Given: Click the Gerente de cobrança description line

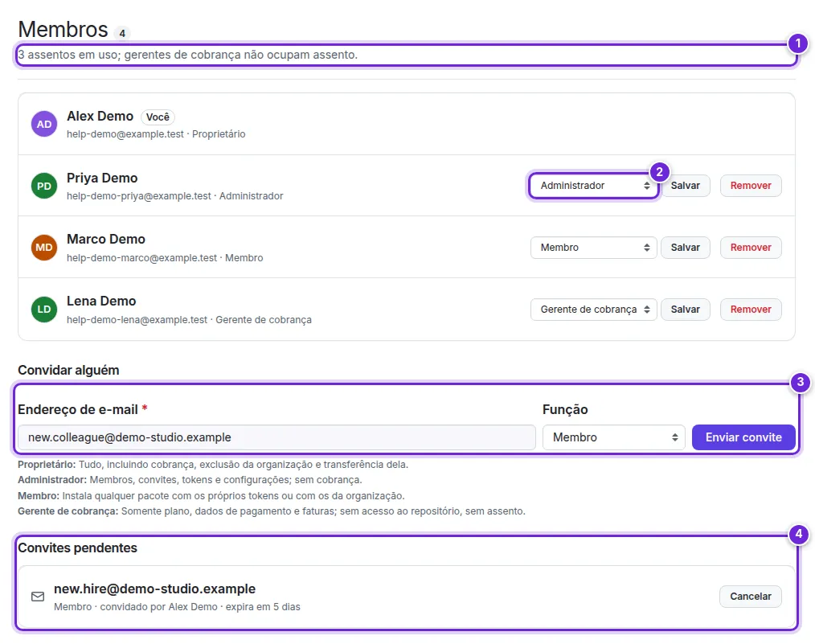Looking at the screenshot, I should [x=272, y=511].
